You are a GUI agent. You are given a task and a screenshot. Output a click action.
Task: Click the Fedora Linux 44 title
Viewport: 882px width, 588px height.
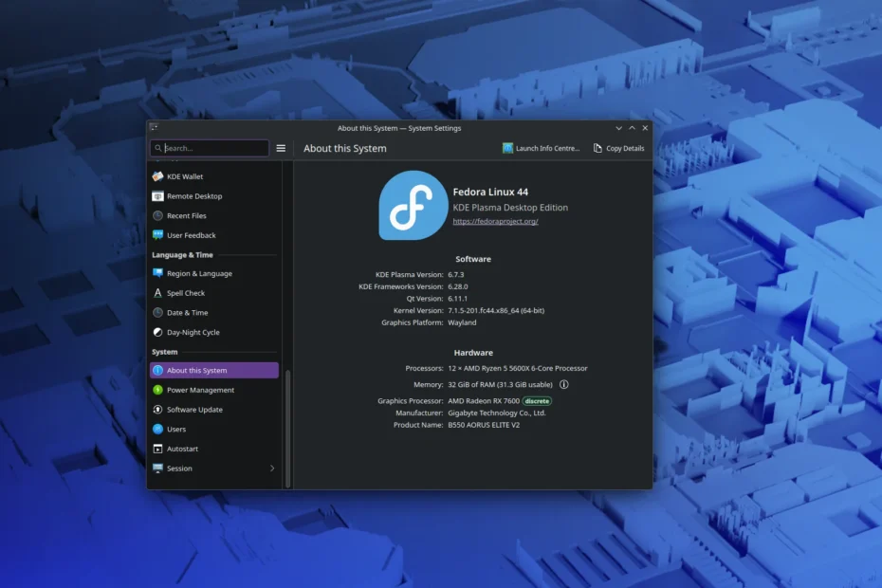[490, 192]
